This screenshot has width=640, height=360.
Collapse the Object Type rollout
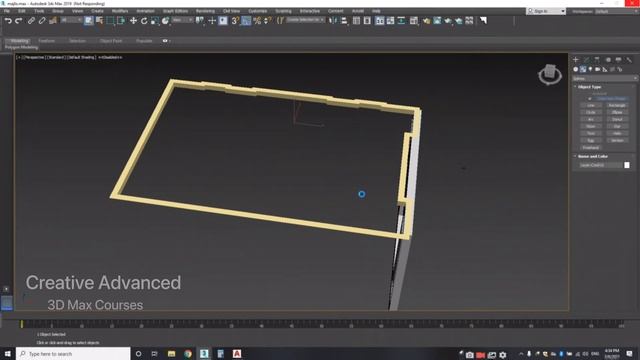589,87
